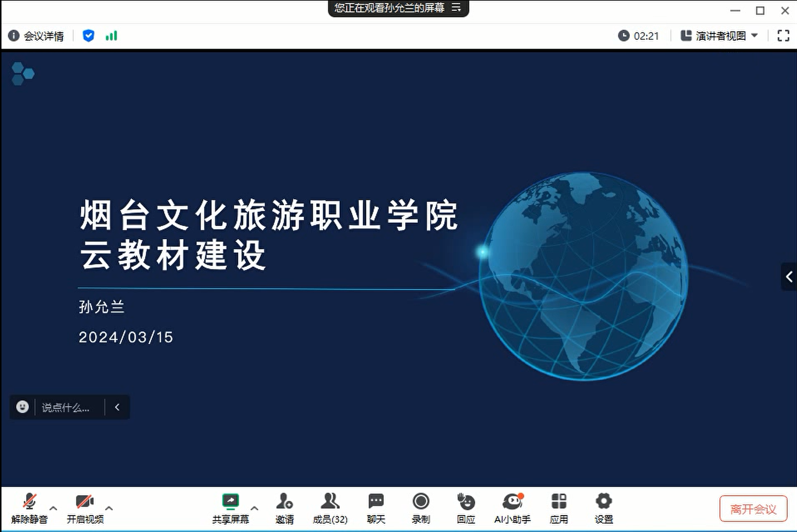Open share options arrow beside 共享屏幕
This screenshot has width=797, height=532.
point(254,508)
